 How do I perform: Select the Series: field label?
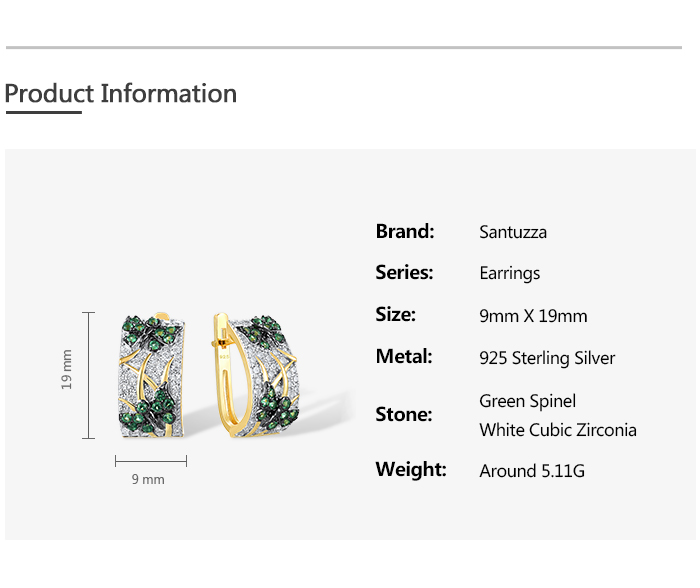click(x=404, y=273)
